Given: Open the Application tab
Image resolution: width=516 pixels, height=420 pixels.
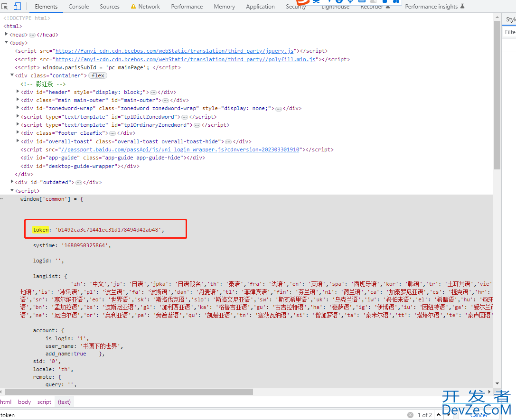Looking at the screenshot, I should 260,7.
